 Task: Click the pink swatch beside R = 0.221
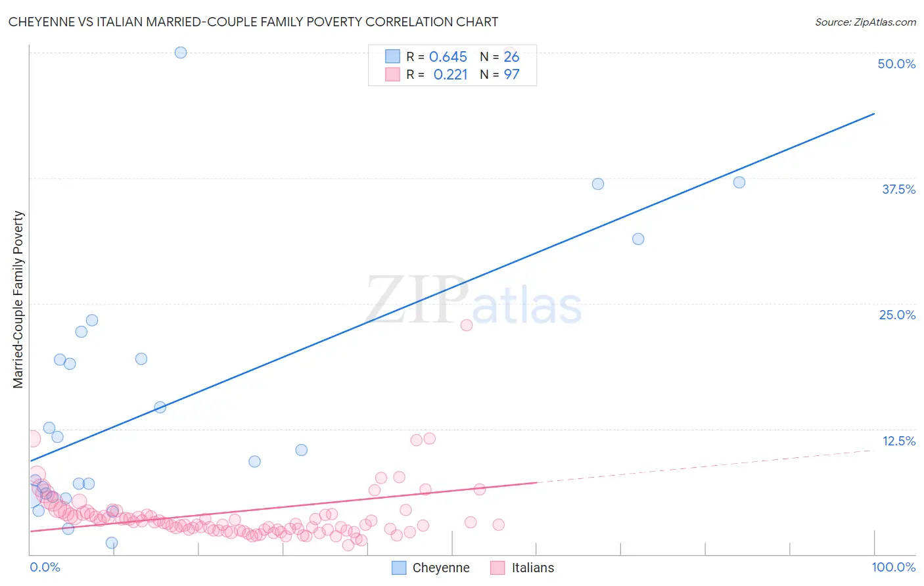click(x=392, y=74)
